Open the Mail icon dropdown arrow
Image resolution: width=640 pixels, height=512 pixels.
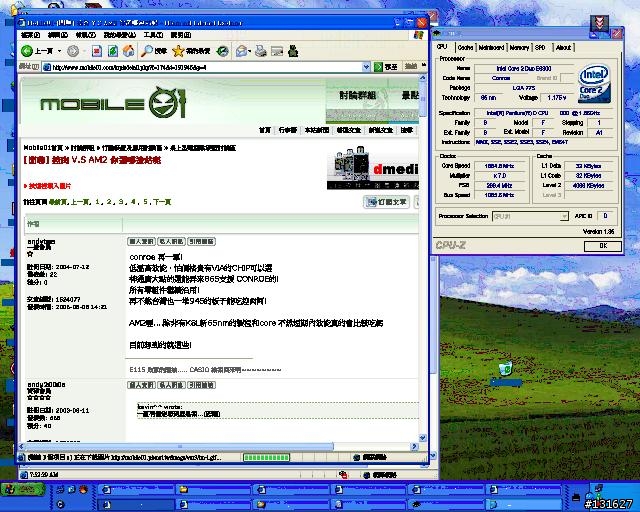[249, 51]
